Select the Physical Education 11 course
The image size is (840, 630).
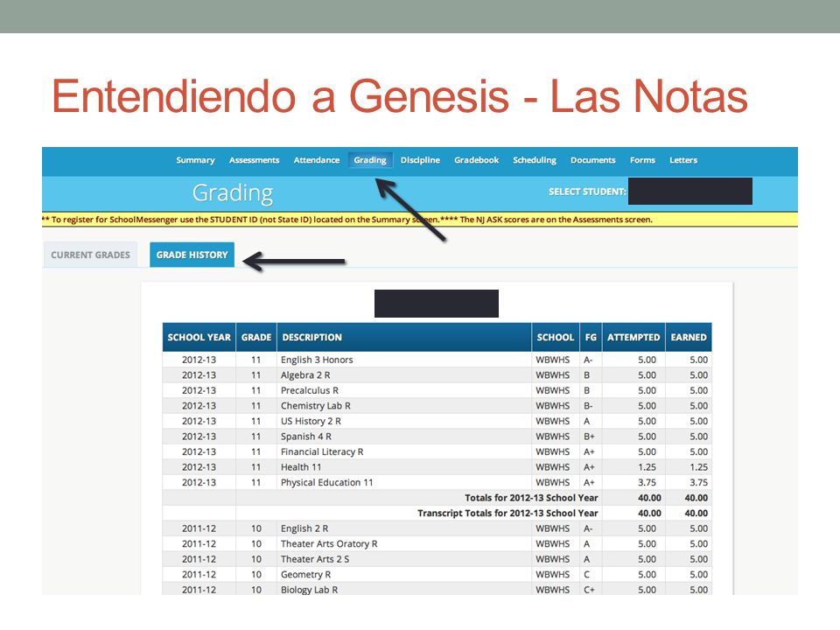pyautogui.click(x=437, y=483)
